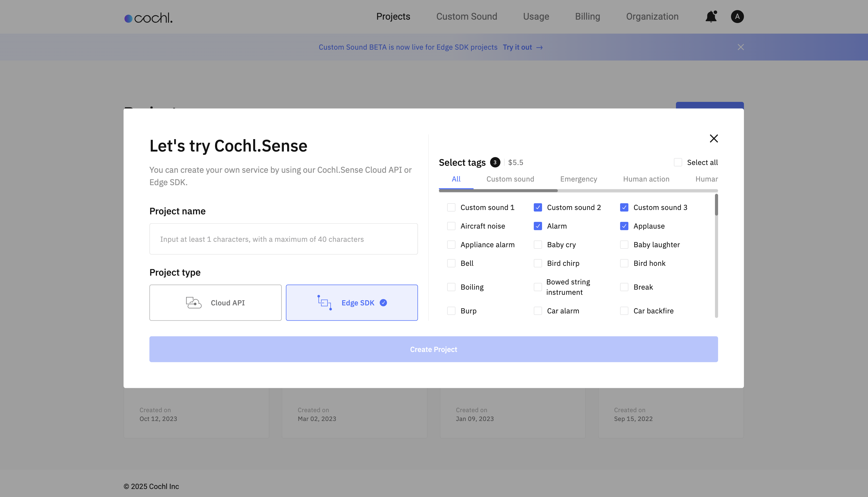Check Bird chirp tag

pyautogui.click(x=538, y=263)
